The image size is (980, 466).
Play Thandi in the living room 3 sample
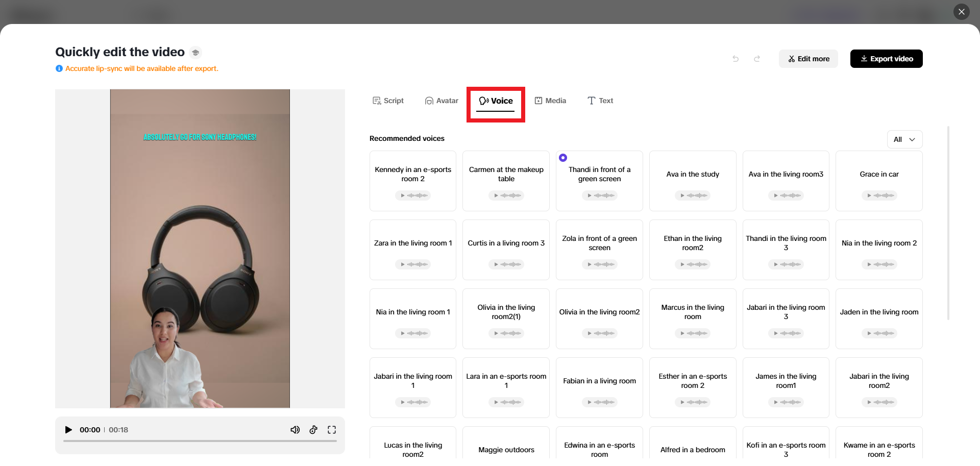(786, 264)
